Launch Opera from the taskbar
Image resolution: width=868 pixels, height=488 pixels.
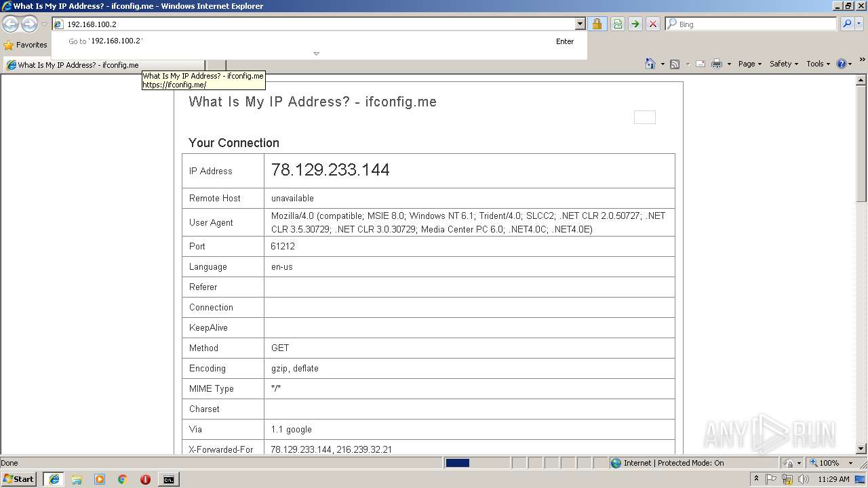[x=145, y=479]
